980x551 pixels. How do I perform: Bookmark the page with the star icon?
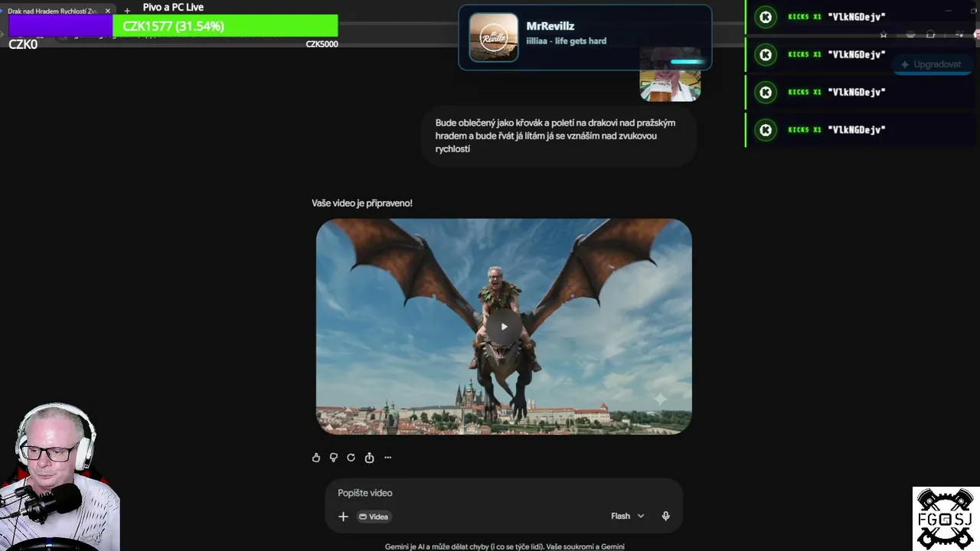click(x=884, y=34)
